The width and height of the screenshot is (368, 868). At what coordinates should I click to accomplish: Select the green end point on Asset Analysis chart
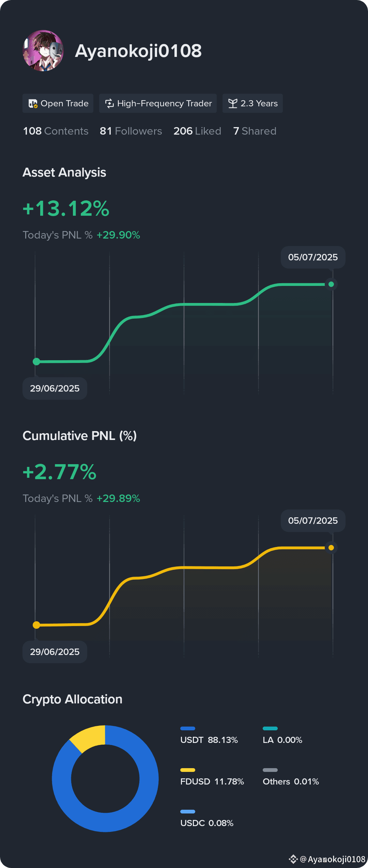point(331,284)
